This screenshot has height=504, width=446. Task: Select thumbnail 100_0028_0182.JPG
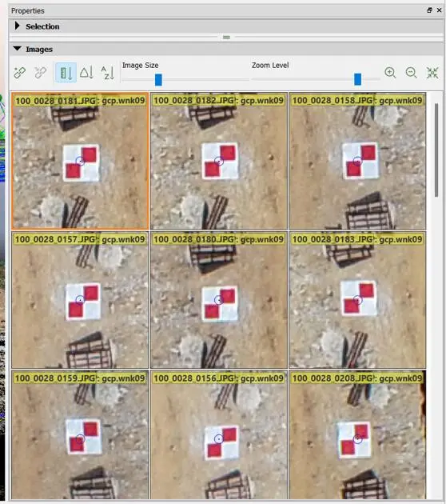(219, 161)
